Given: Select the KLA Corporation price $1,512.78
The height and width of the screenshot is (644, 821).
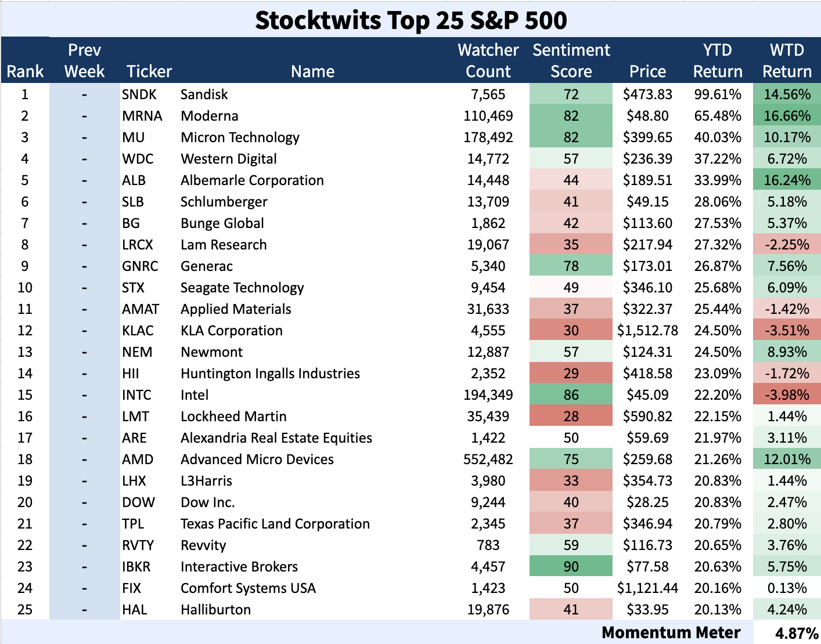Looking at the screenshot, I should click(x=647, y=331).
